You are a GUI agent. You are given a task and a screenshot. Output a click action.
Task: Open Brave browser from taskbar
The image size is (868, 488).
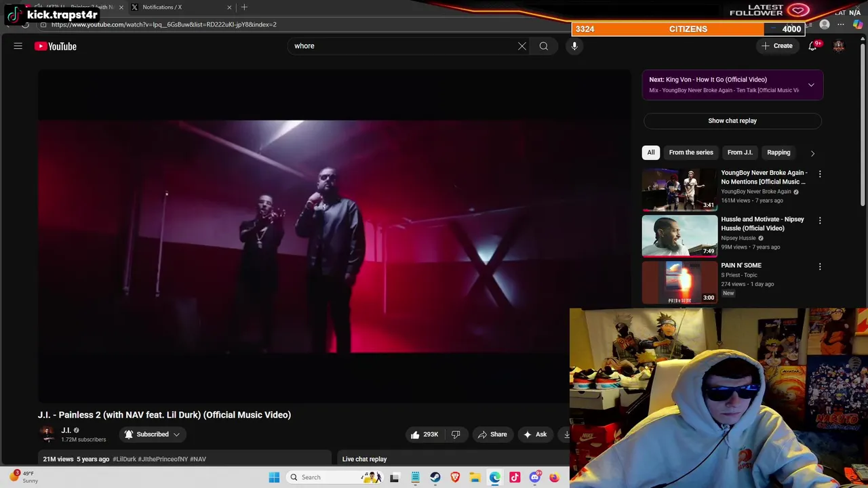pos(455,477)
